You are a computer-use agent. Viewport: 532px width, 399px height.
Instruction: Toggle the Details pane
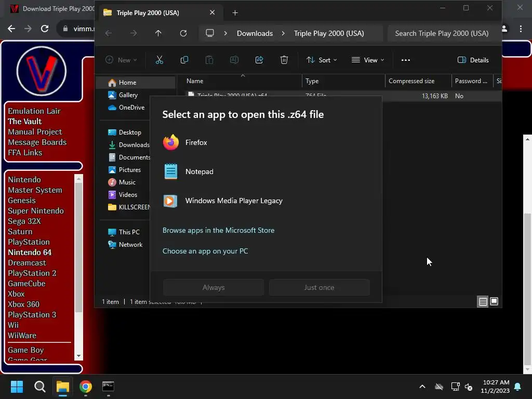pyautogui.click(x=473, y=60)
